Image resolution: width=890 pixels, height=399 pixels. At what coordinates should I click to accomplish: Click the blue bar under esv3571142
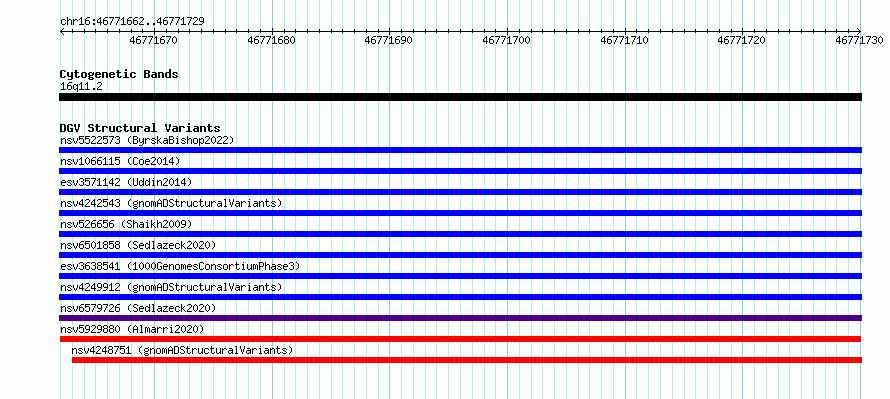pyautogui.click(x=460, y=192)
